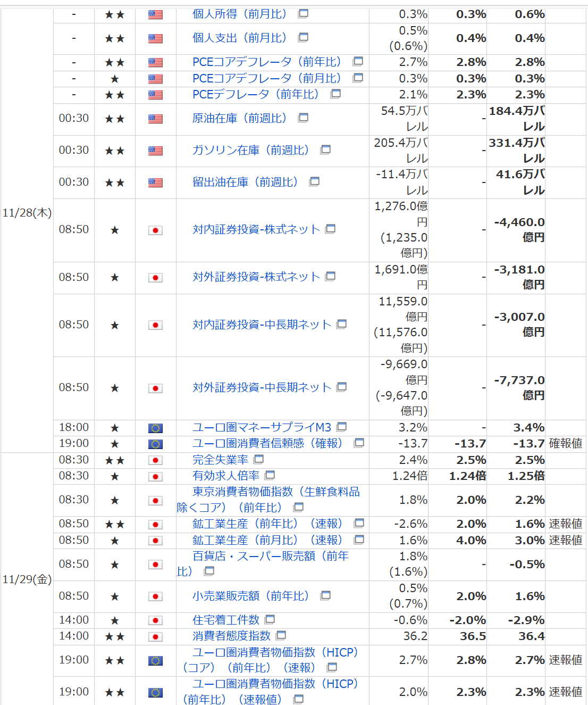This screenshot has height=705, width=588.
Task: Open PCEデフレータ（前年比） link
Action: [x=256, y=94]
